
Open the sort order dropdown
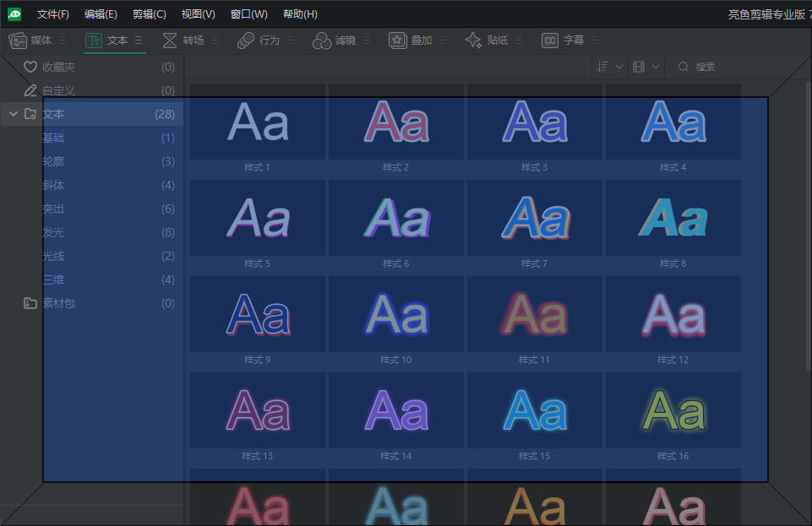click(609, 67)
